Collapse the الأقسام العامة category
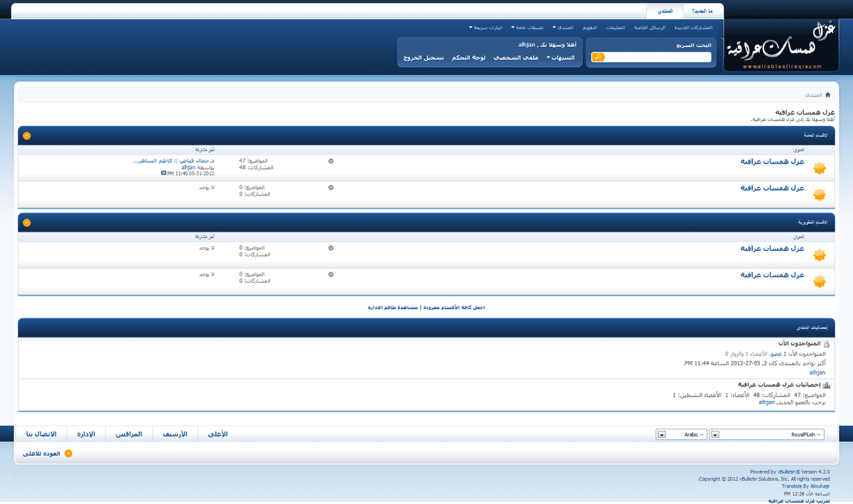853x504 pixels. 26,135
